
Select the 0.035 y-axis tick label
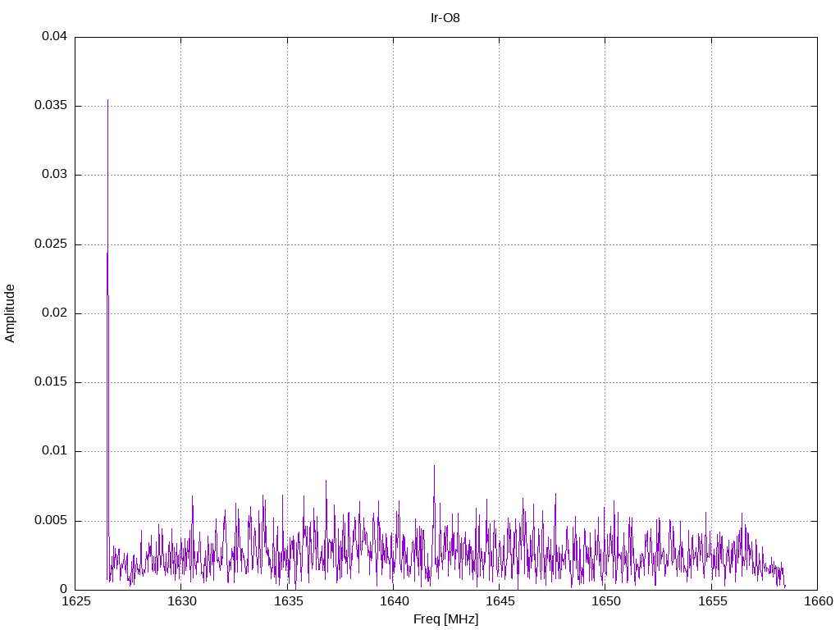pos(52,106)
